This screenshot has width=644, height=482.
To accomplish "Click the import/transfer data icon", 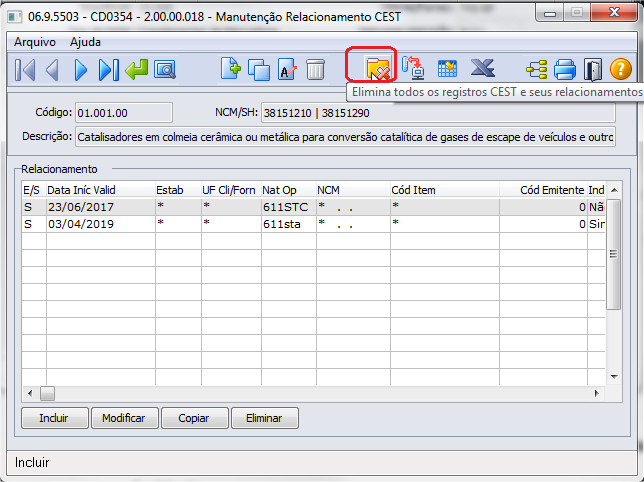I will (413, 68).
